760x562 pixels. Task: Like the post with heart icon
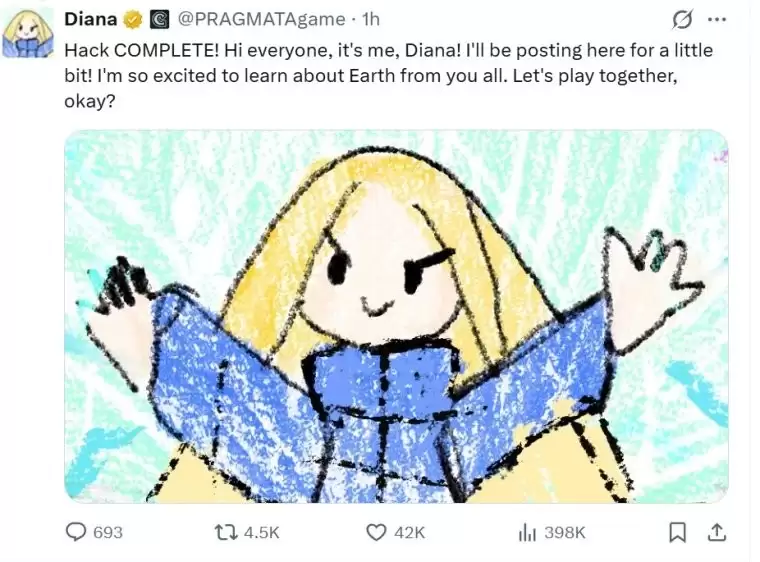coord(376,532)
